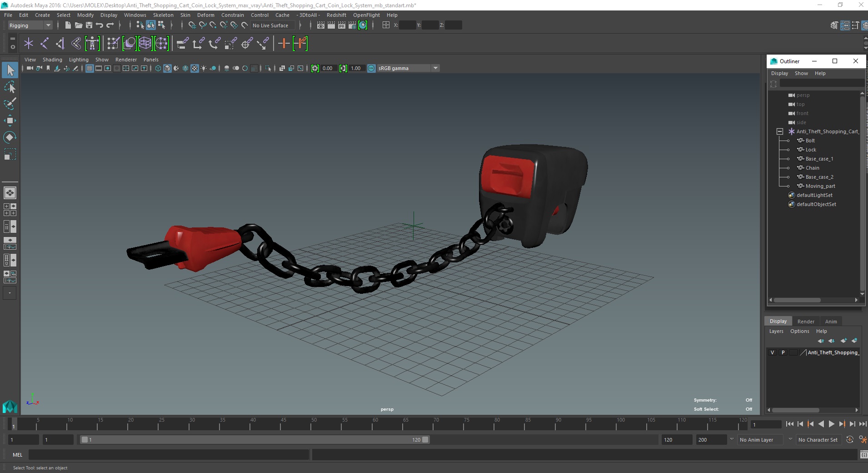
Task: Toggle the auto keyframe button
Action: coord(850,440)
